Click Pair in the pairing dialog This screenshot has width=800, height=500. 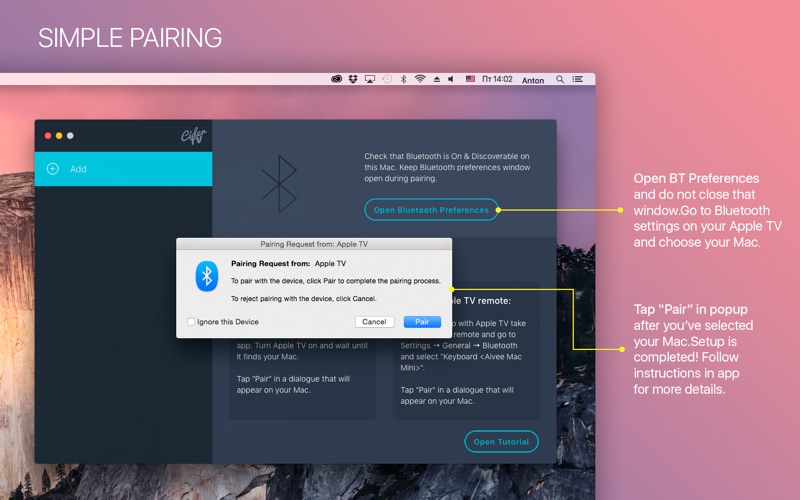click(x=422, y=322)
